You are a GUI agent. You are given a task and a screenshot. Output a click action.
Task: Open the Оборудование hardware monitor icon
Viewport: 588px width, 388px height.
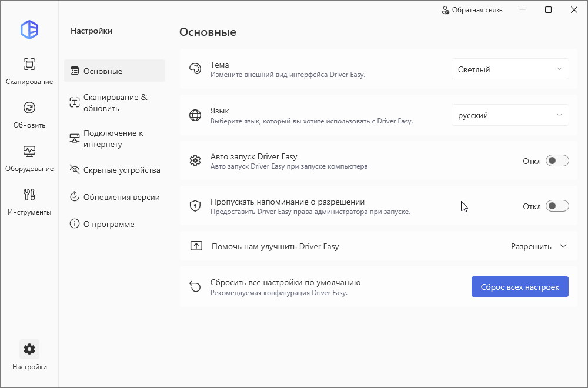click(29, 152)
